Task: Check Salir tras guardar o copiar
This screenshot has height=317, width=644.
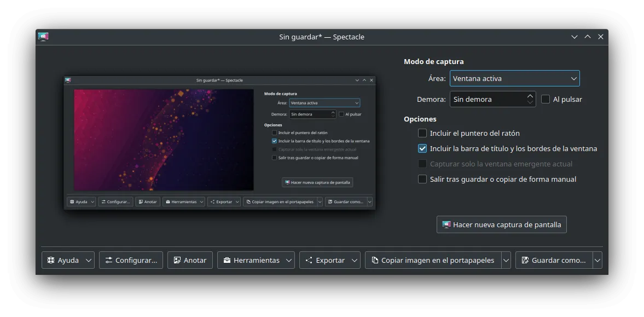Action: (422, 179)
